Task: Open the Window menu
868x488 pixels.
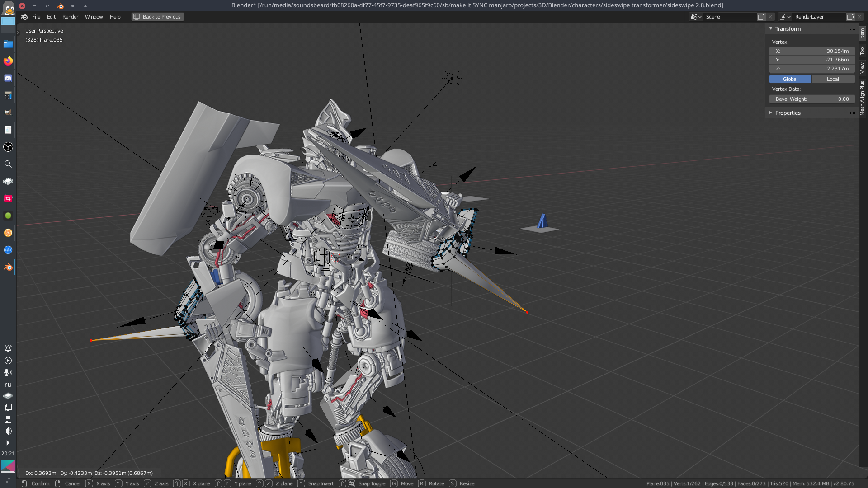Action: tap(94, 17)
